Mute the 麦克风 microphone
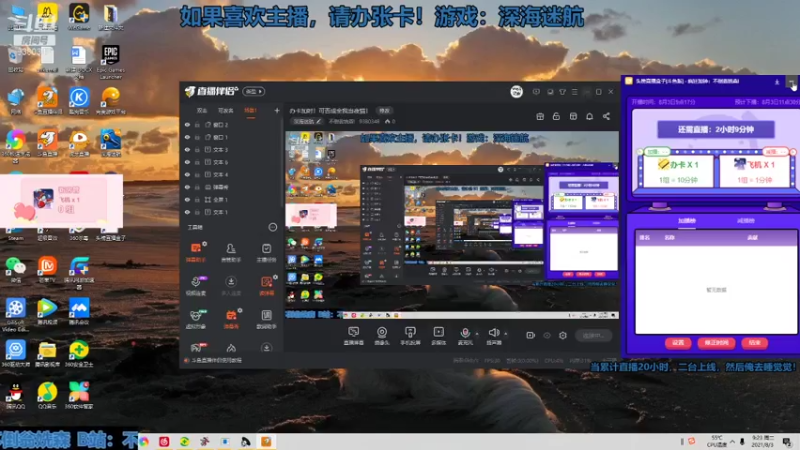Viewport: 800px width, 450px height. tap(465, 336)
